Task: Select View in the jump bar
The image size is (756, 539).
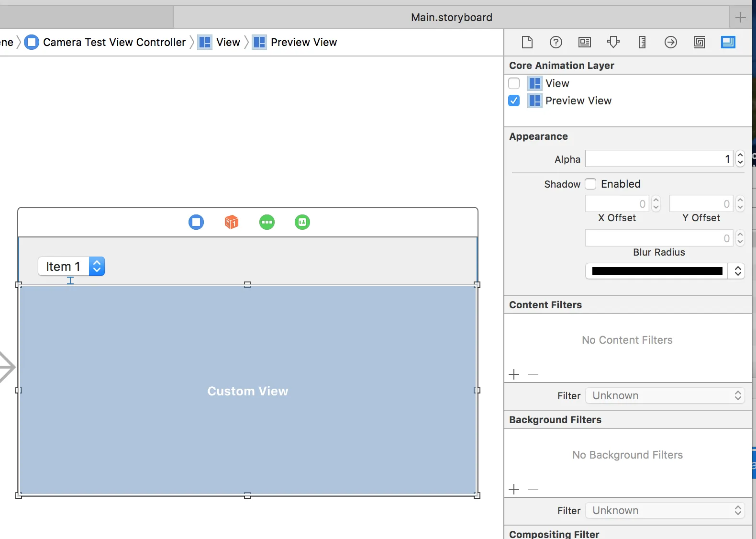Action: (x=219, y=42)
